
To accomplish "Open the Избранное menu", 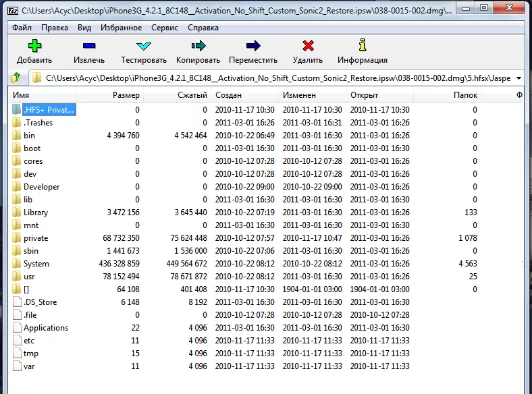I will (x=122, y=28).
